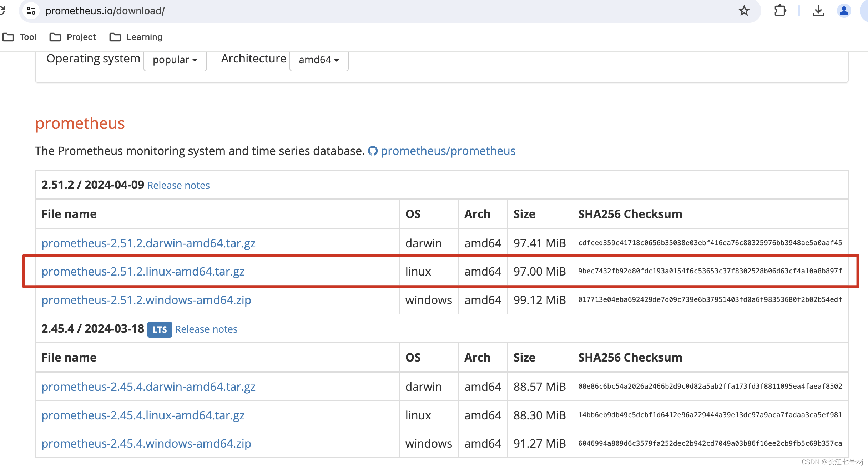Click the bookmark star icon
This screenshot has width=868, height=469.
pos(744,11)
